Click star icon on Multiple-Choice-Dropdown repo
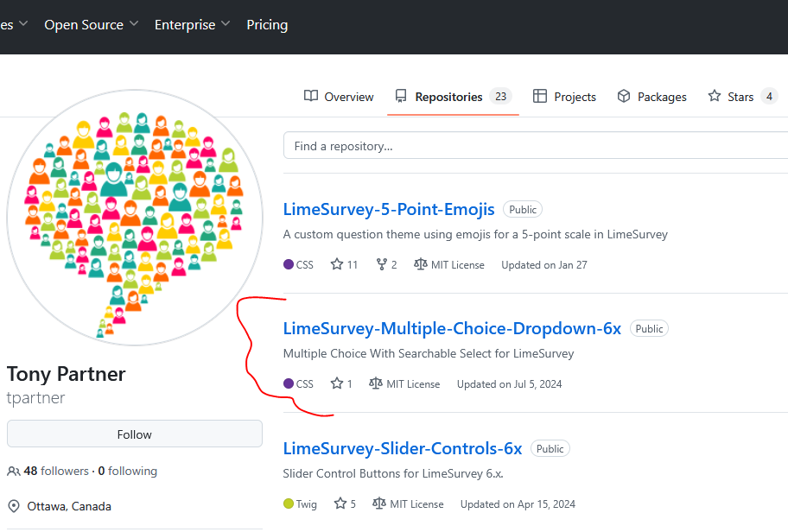 point(337,383)
